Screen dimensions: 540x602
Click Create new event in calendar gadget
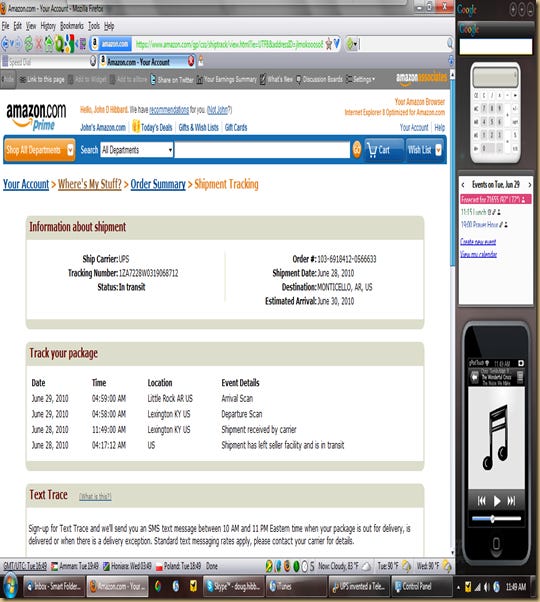[x=478, y=241]
